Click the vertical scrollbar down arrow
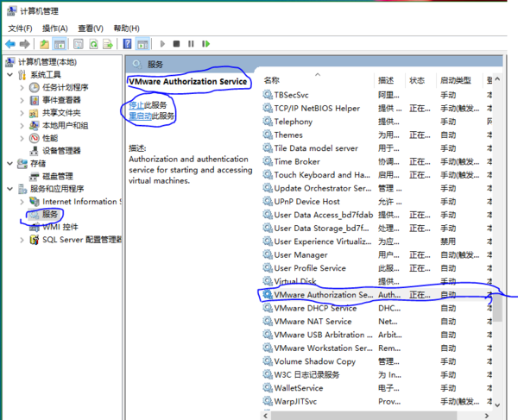This screenshot has height=420, width=518. point(497,405)
